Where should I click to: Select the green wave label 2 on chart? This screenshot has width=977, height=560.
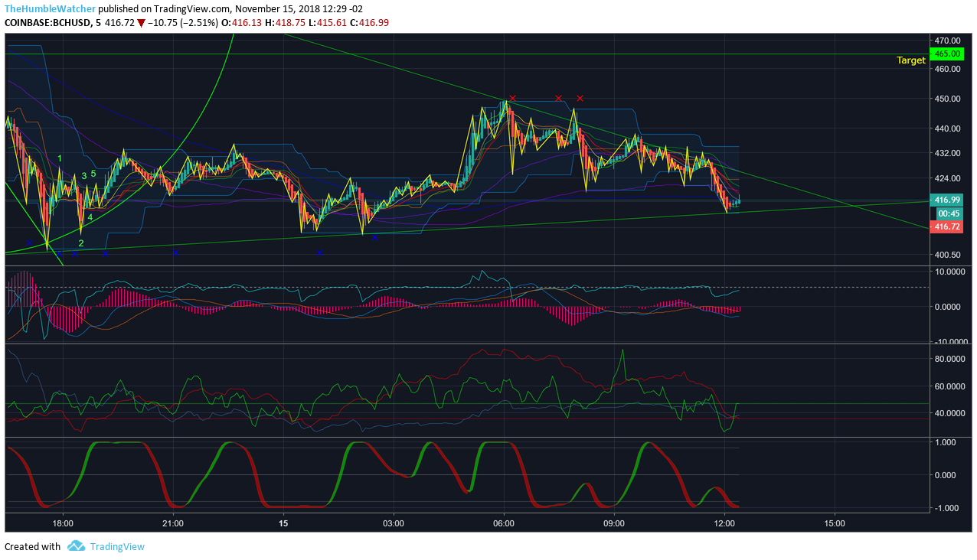[x=81, y=243]
